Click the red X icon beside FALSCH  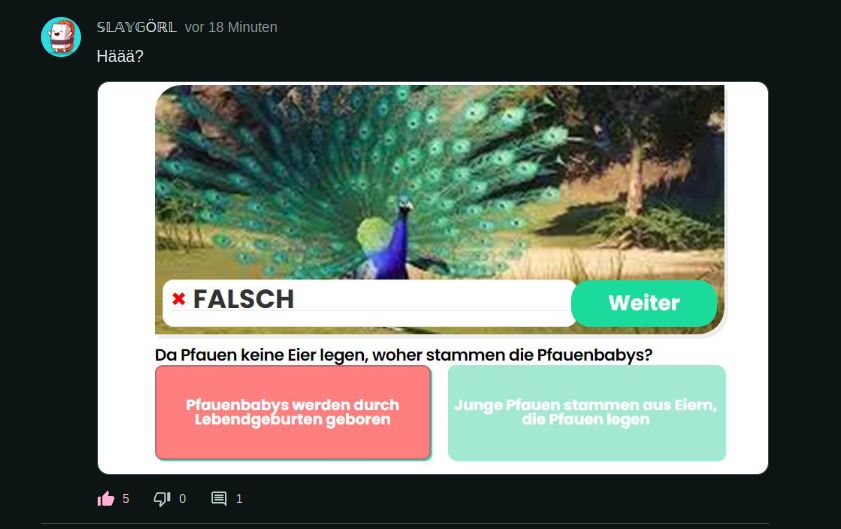(179, 299)
